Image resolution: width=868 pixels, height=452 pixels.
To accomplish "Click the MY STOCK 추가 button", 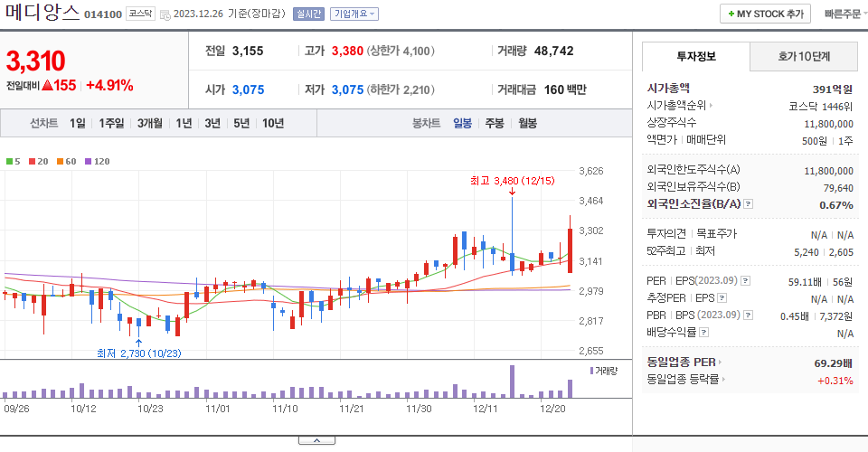I will 765,14.
